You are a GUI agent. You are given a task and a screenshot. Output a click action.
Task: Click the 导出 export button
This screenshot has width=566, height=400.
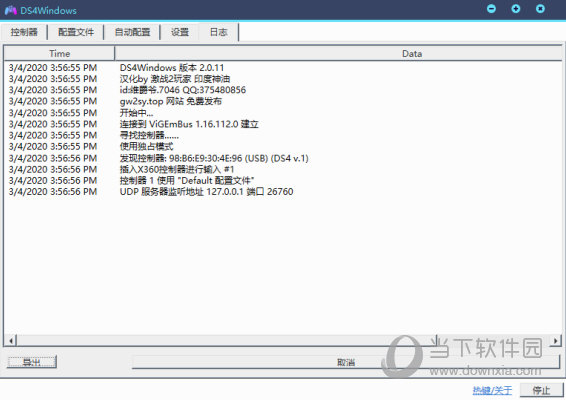(x=32, y=362)
